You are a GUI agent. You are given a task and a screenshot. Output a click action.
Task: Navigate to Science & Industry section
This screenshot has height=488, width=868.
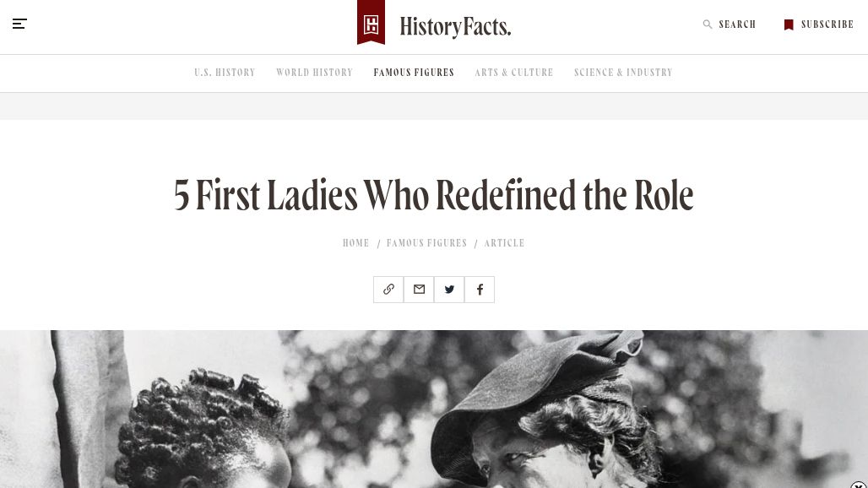pyautogui.click(x=623, y=73)
